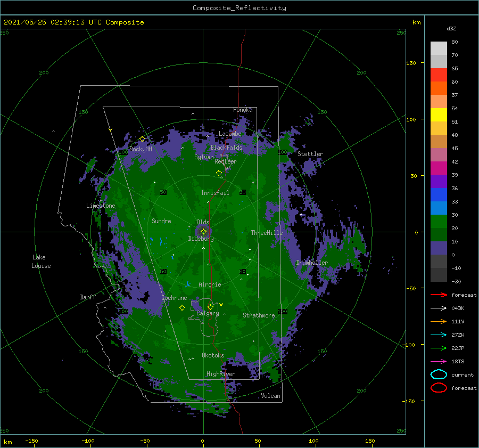Image resolution: width=479 pixels, height=448 pixels.
Task: Select the Airdrie label
Action: tap(210, 284)
